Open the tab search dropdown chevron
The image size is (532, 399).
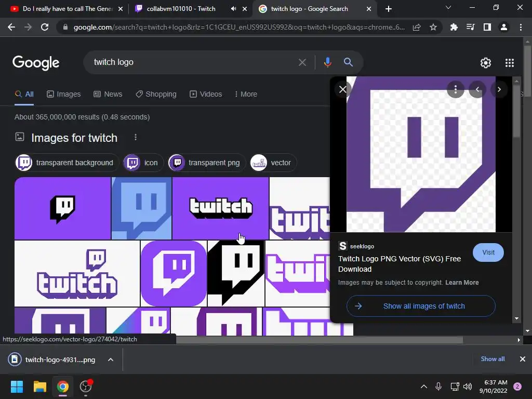click(x=448, y=7)
